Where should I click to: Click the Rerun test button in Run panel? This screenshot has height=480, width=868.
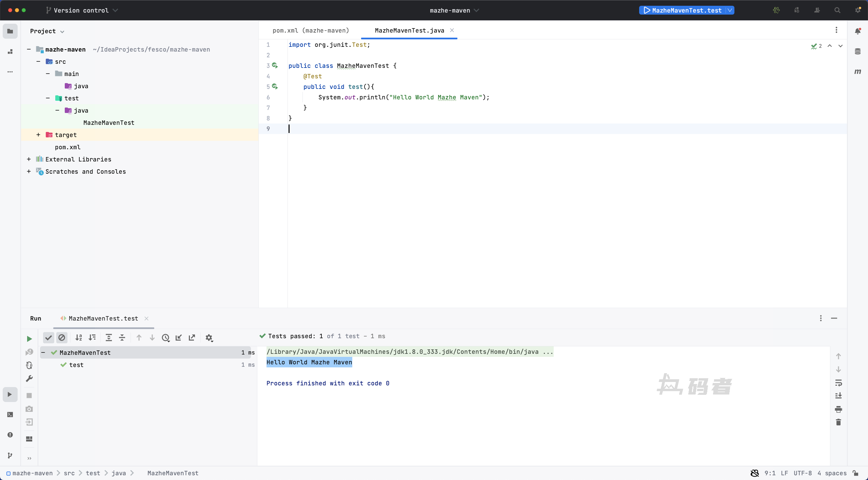[29, 339]
